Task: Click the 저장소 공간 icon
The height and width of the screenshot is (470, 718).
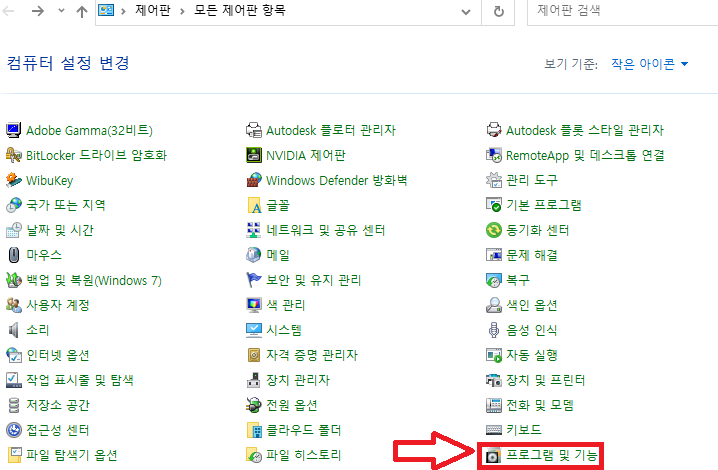Action: (13, 405)
